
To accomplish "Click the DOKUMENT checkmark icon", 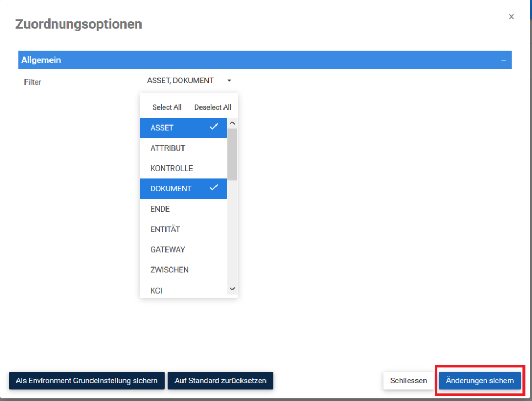I will pos(214,188).
